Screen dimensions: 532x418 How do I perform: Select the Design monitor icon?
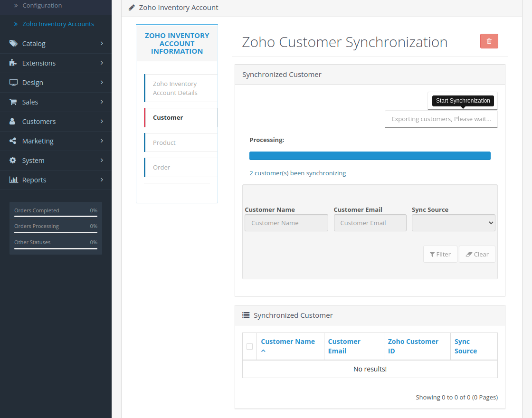tap(13, 82)
